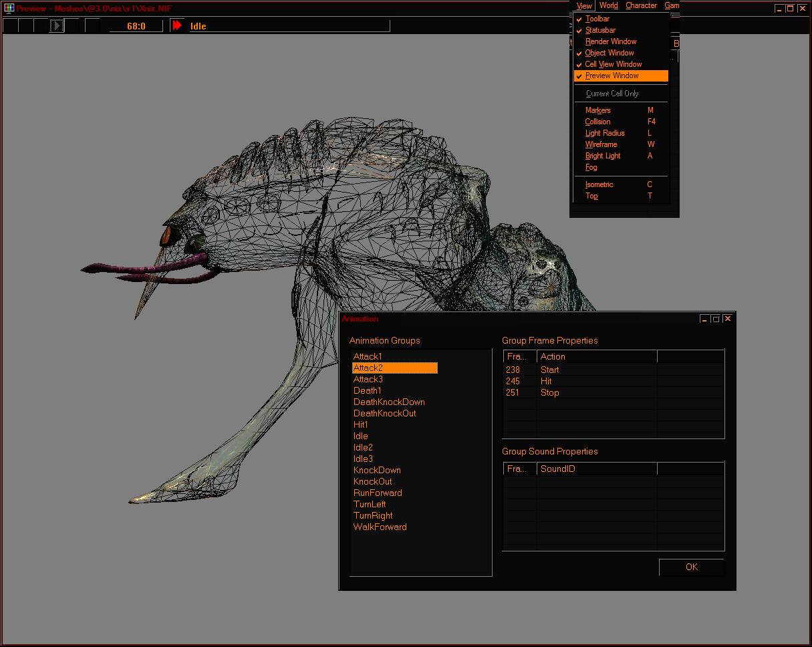Uncheck Statusbar in the View menu
This screenshot has width=812, height=647.
600,30
